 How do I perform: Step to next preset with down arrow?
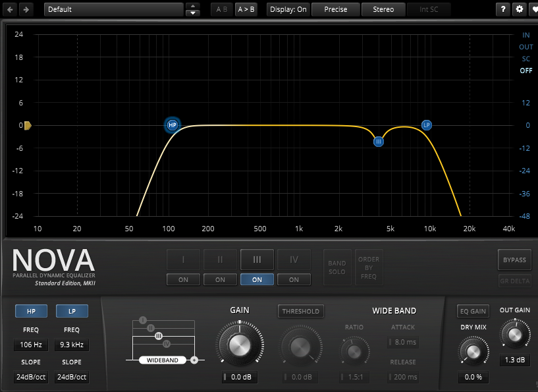click(193, 13)
